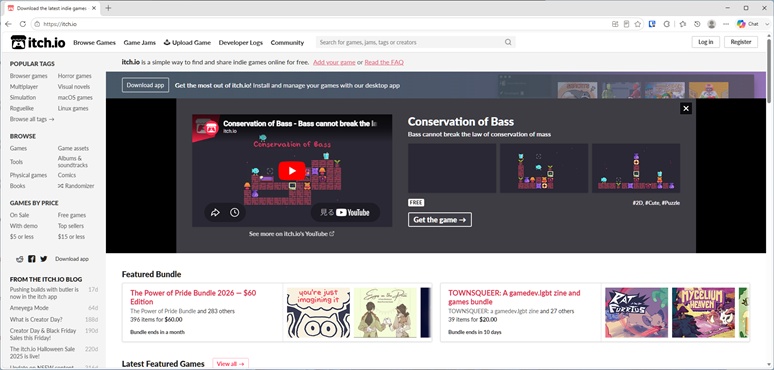The width and height of the screenshot is (774, 370).
Task: Open the Ameyega Mode blog post
Action: 29,308
